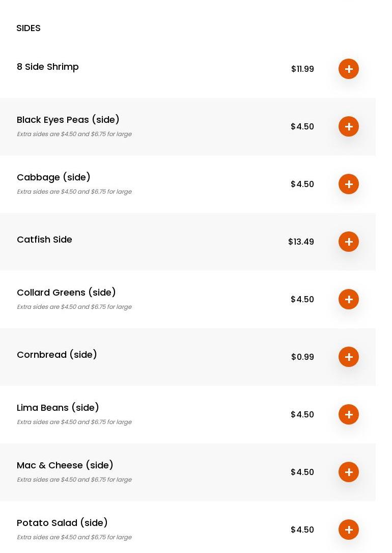Image resolution: width=392 pixels, height=553 pixels.
Task: Open the Catfish Side item name
Action: point(44,240)
